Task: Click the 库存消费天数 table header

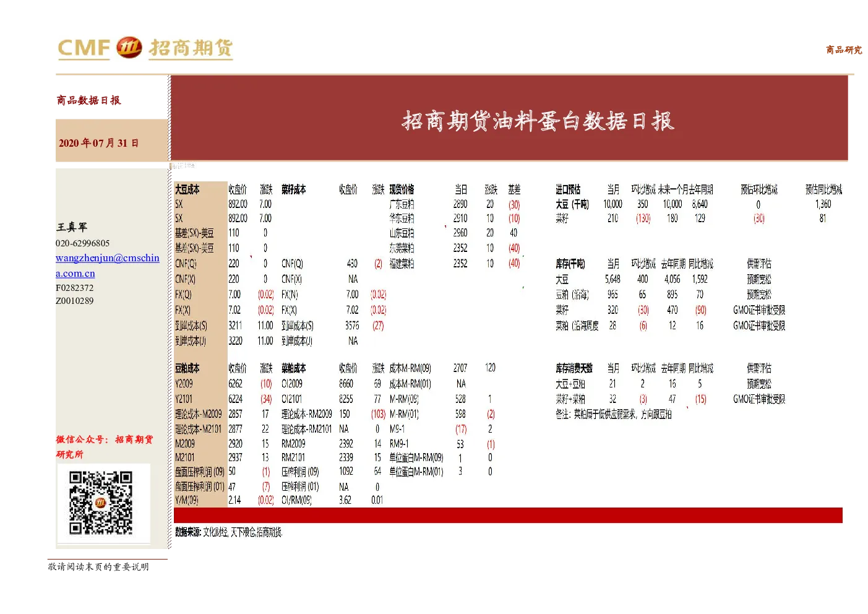Action: click(x=574, y=368)
